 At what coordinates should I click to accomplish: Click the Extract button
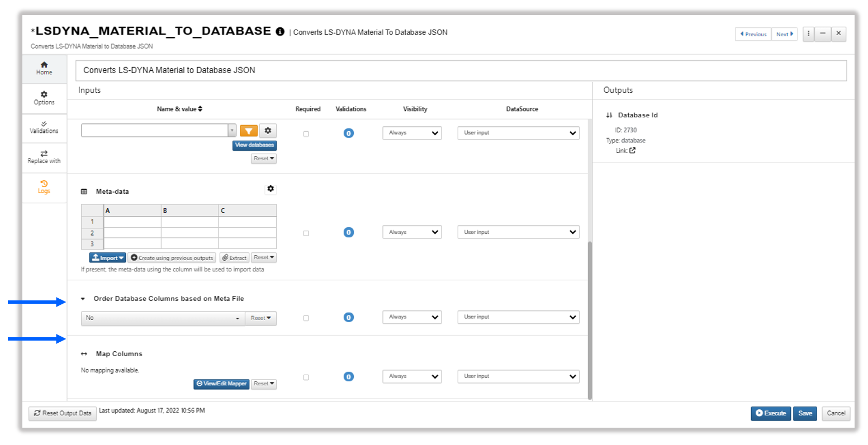234,258
